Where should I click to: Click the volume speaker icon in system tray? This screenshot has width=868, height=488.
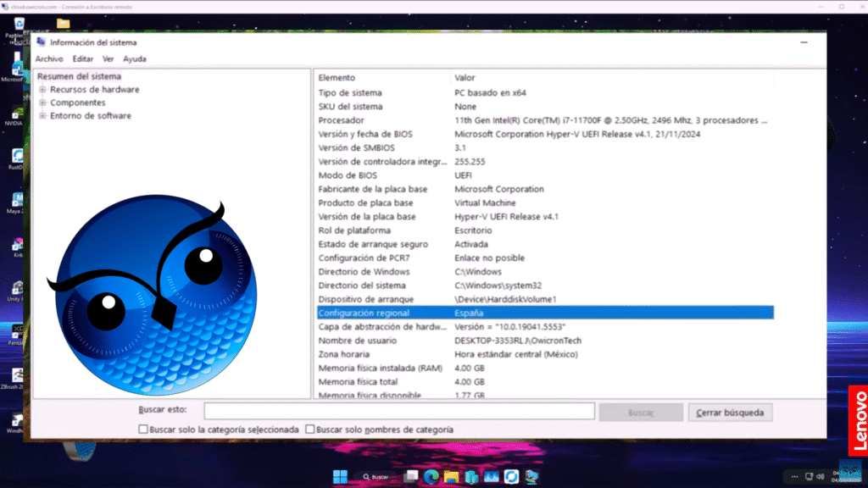pos(821,476)
